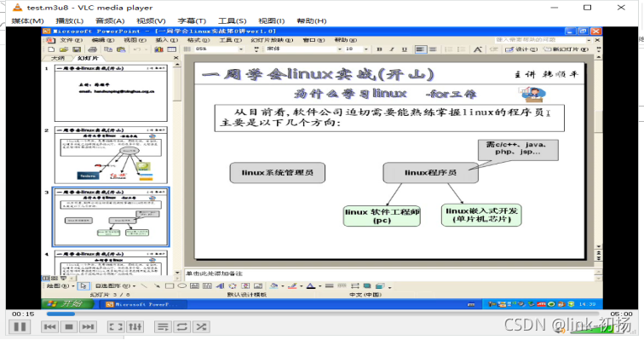
Task: Open VLC 媒体(M) menu
Action: 27,21
